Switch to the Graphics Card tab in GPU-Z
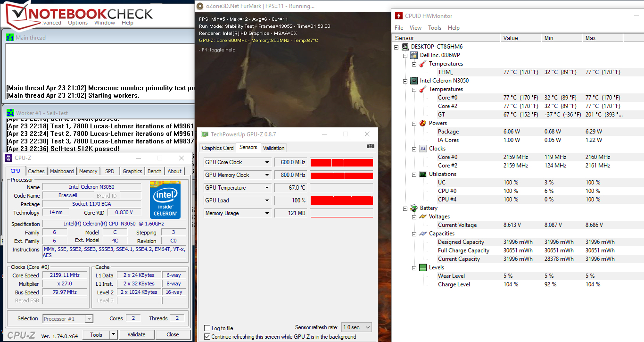This screenshot has width=644, height=342. point(218,148)
